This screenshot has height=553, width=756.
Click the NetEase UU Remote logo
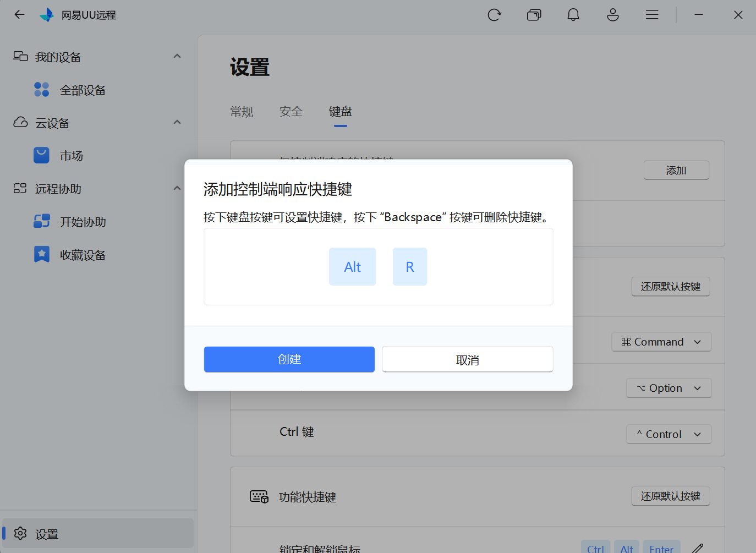coord(47,15)
